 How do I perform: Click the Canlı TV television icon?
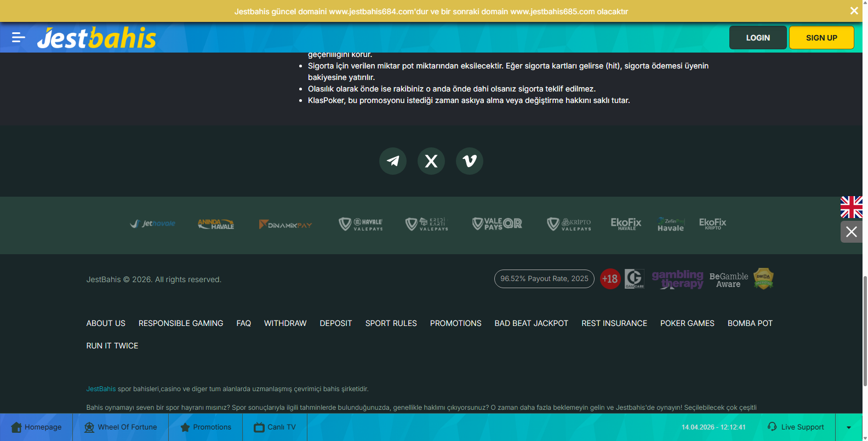point(259,427)
